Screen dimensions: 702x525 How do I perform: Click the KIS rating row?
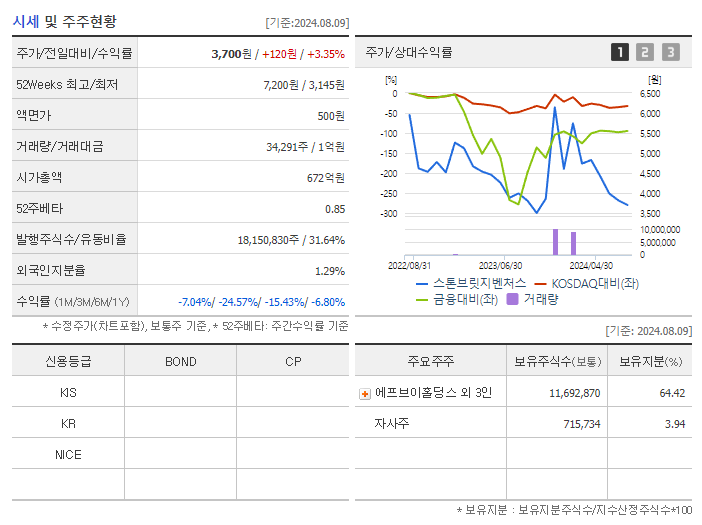coord(180,393)
